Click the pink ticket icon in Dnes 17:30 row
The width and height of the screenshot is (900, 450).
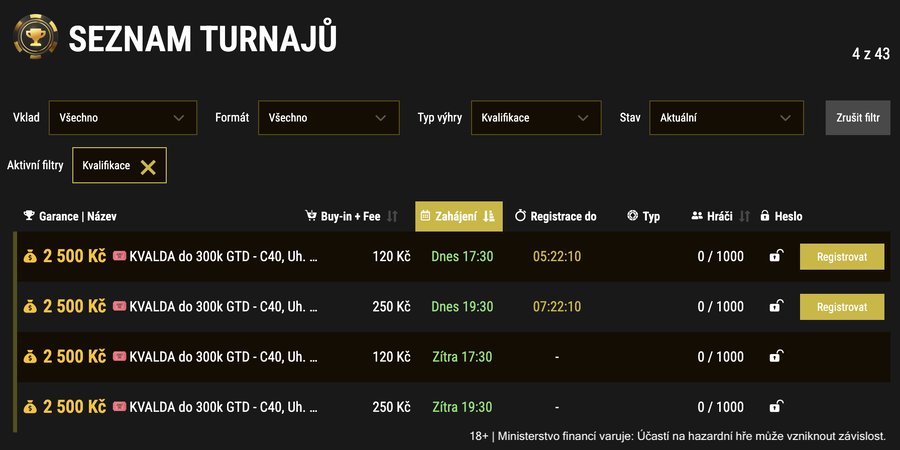click(119, 256)
